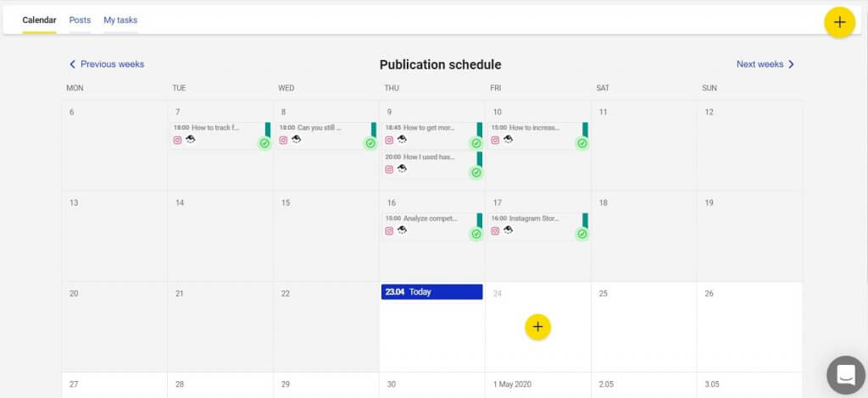Click avatar icon on 18:00 Can you still post
This screenshot has height=398, width=868.
click(x=296, y=139)
